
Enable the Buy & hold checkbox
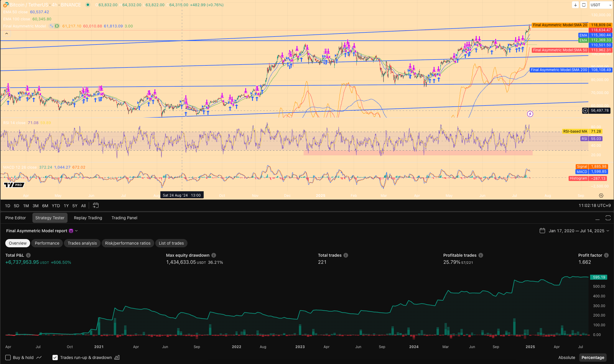8,358
